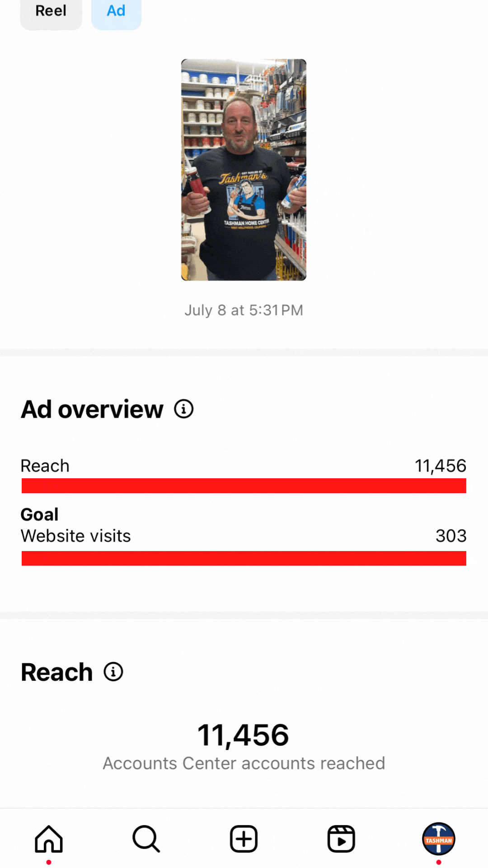Tap the 303 website visits value
This screenshot has height=868, width=488.
pos(450,536)
